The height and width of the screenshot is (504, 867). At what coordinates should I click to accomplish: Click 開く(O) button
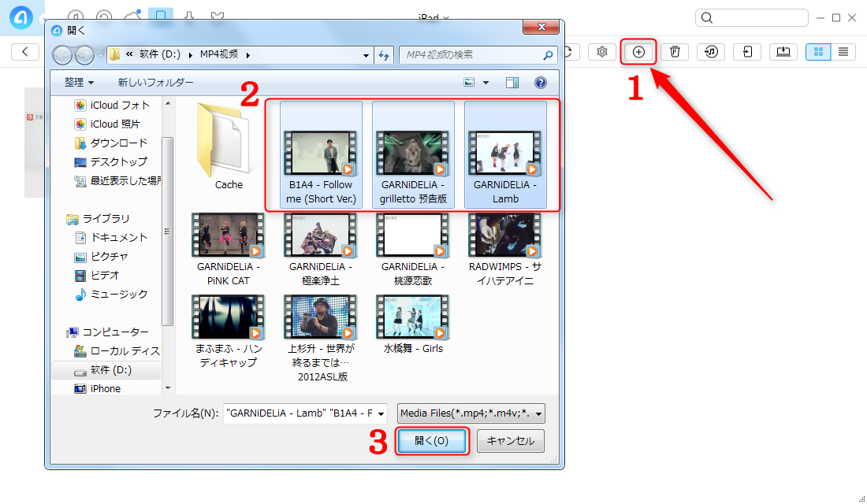[432, 441]
